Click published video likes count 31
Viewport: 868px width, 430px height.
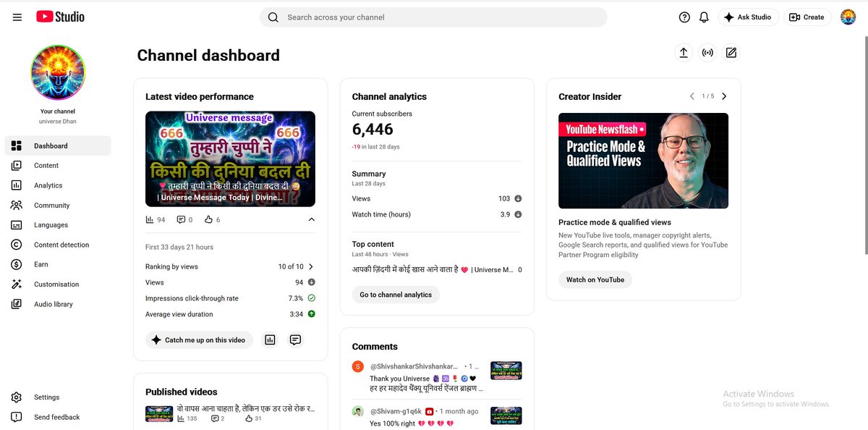click(253, 418)
